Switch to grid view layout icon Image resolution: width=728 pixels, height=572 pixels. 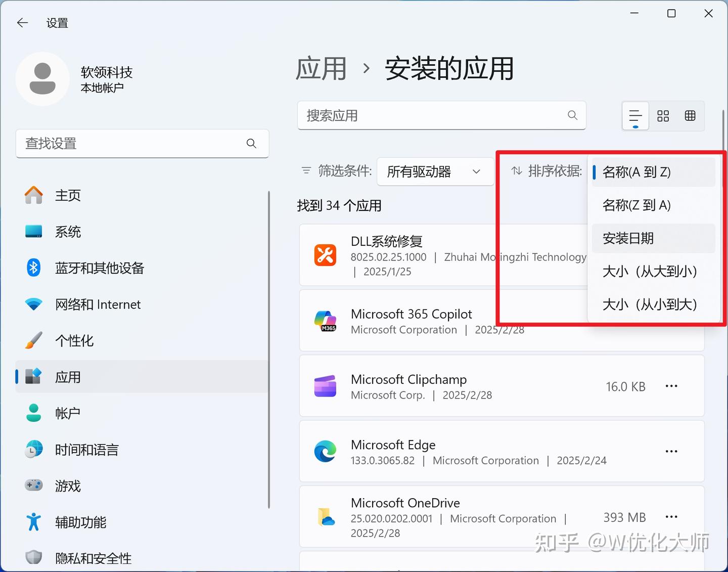pyautogui.click(x=663, y=116)
